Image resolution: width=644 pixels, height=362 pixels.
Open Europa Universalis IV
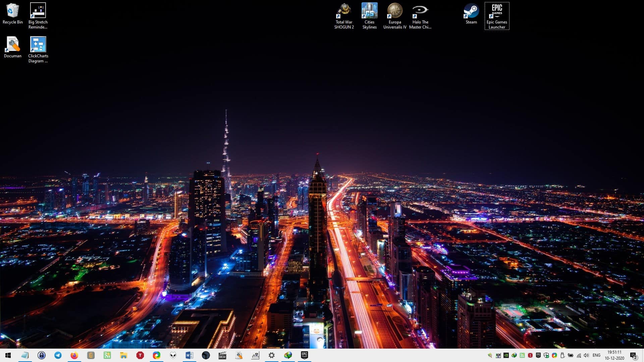[395, 16]
